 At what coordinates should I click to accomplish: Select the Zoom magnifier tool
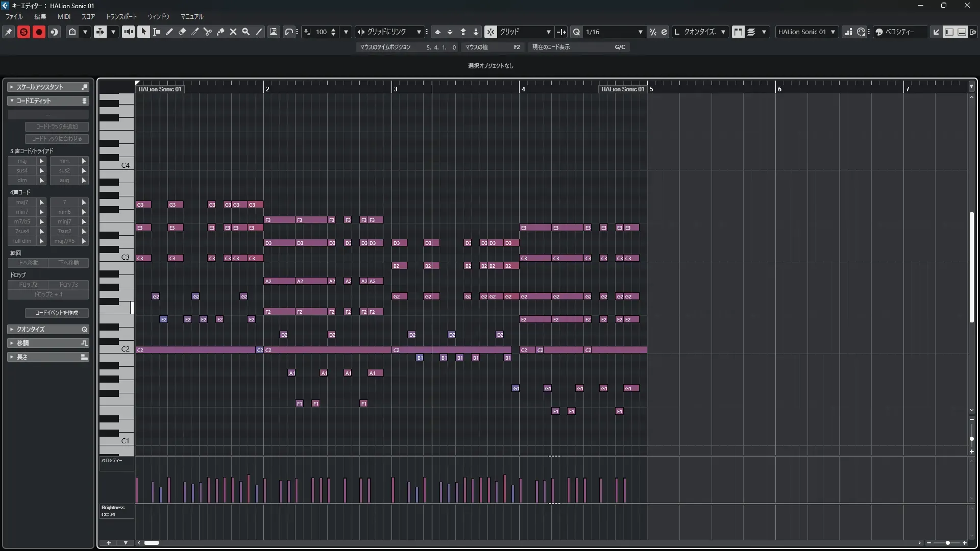pyautogui.click(x=246, y=32)
